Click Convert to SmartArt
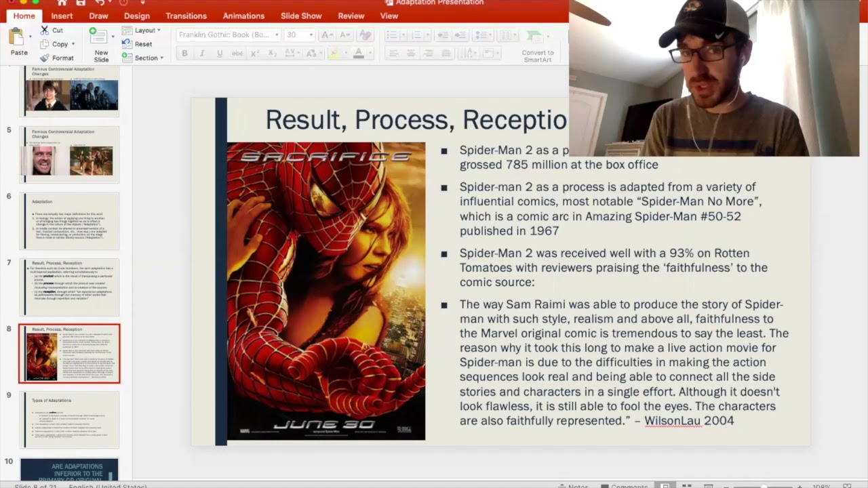868x488 pixels. [x=537, y=45]
